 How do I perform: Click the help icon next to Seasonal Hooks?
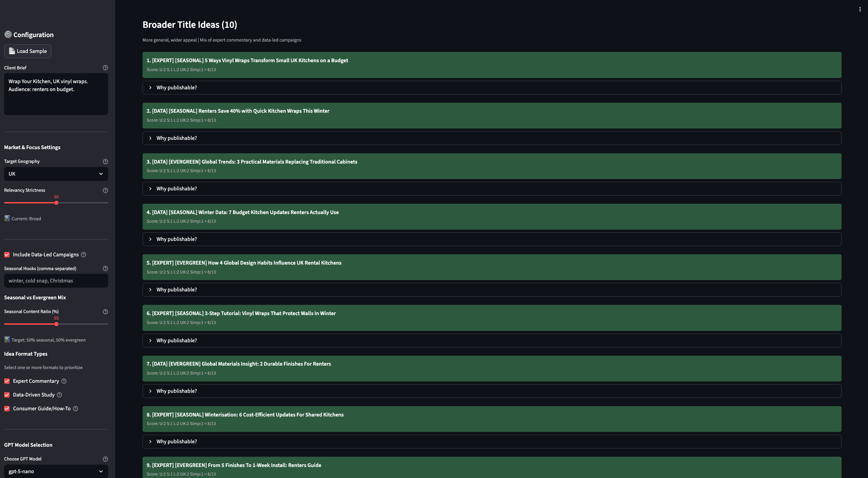[x=105, y=268]
